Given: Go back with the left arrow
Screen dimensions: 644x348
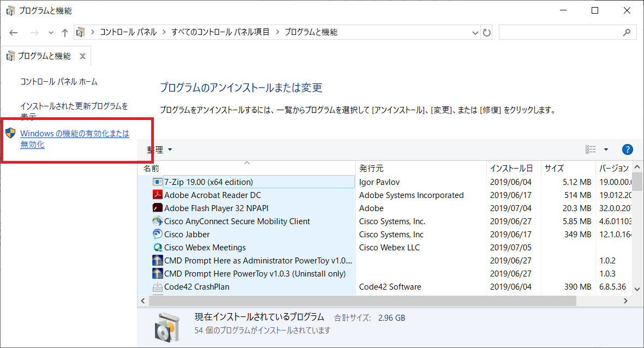Looking at the screenshot, I should (14, 32).
